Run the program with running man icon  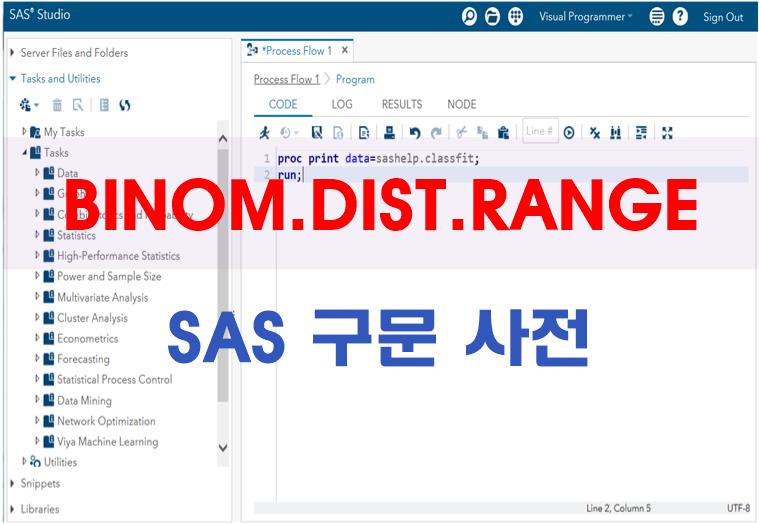264,132
